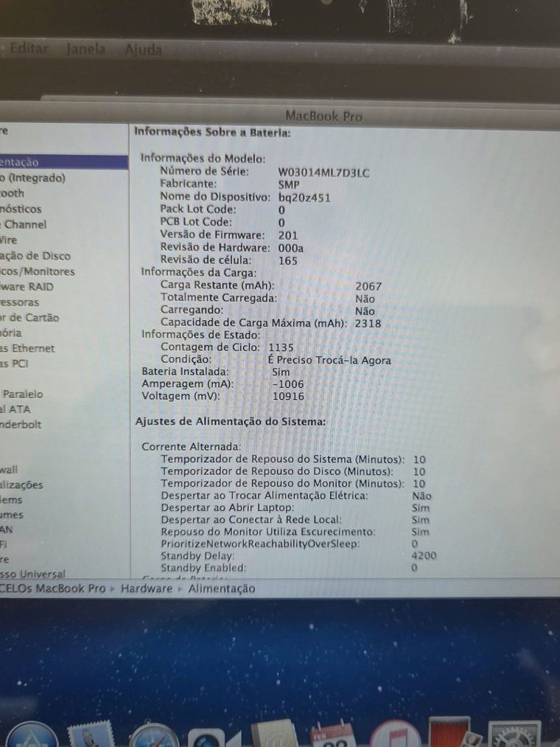Click the 'MacBook Pro' window title
The width and height of the screenshot is (560, 747).
pos(323,117)
